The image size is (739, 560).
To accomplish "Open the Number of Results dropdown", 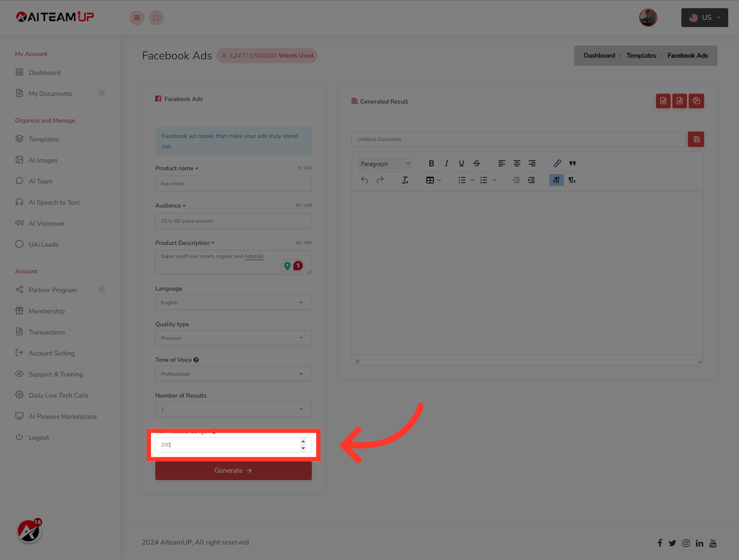I will point(234,409).
